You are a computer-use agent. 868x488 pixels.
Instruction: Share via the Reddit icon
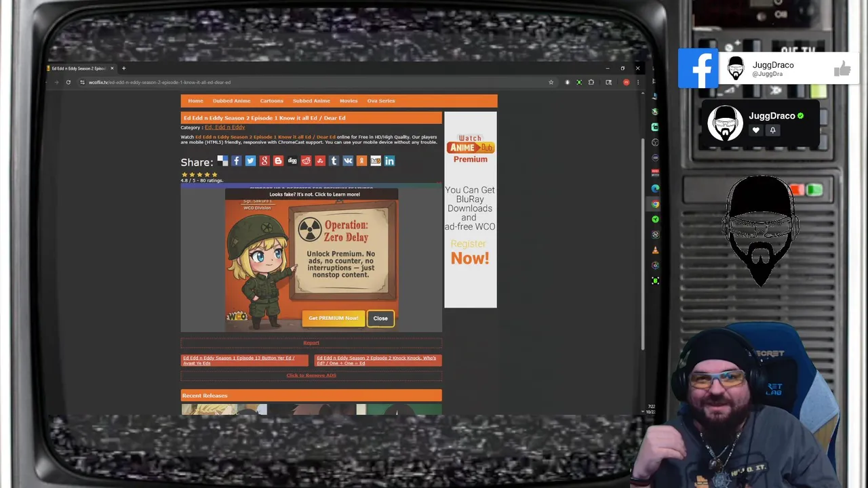pos(306,161)
